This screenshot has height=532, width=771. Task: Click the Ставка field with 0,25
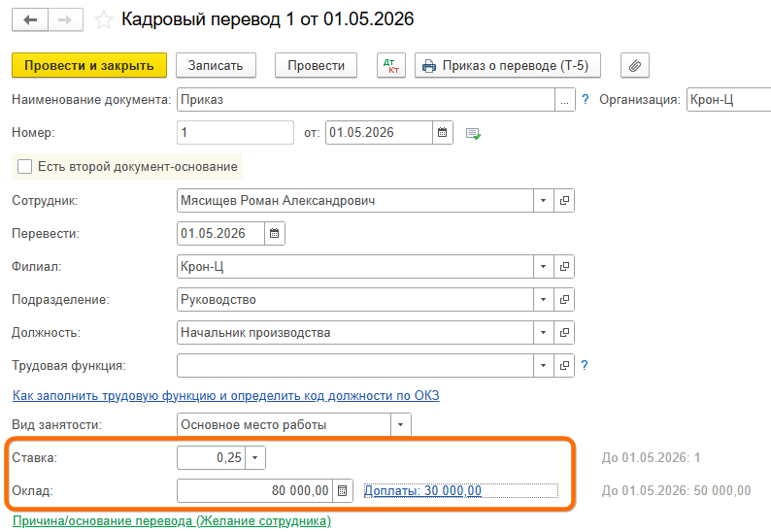pyautogui.click(x=211, y=458)
